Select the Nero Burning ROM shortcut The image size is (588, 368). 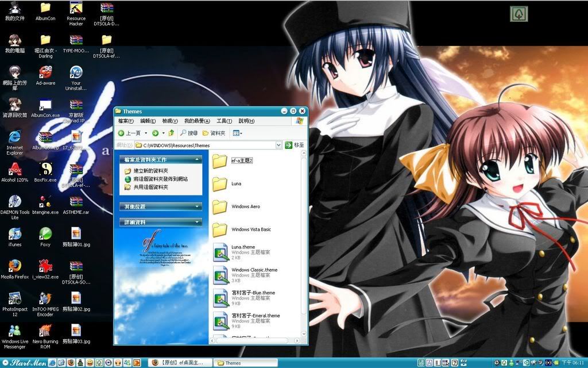(45, 337)
